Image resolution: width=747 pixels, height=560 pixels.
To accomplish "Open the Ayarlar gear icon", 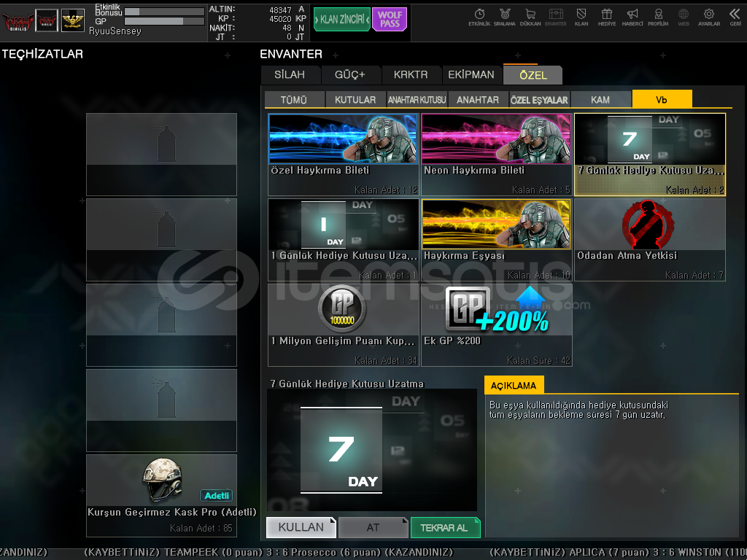I will [709, 17].
